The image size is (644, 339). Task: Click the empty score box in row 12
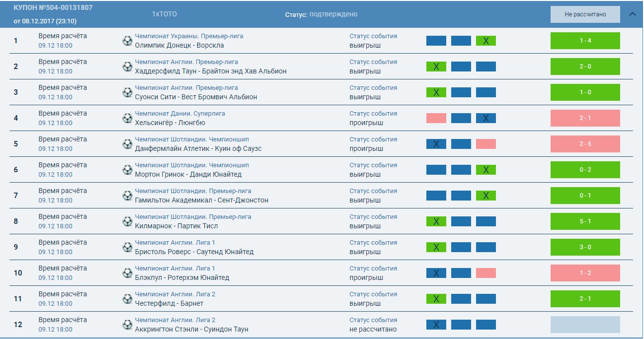585,325
